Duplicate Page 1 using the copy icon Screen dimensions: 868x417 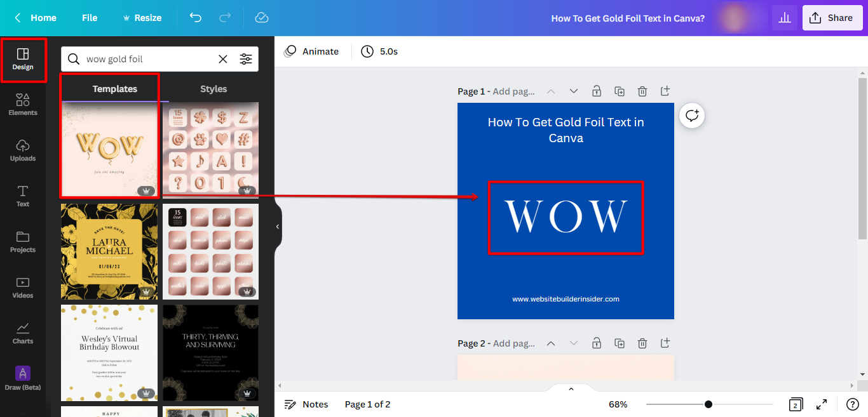coord(620,91)
